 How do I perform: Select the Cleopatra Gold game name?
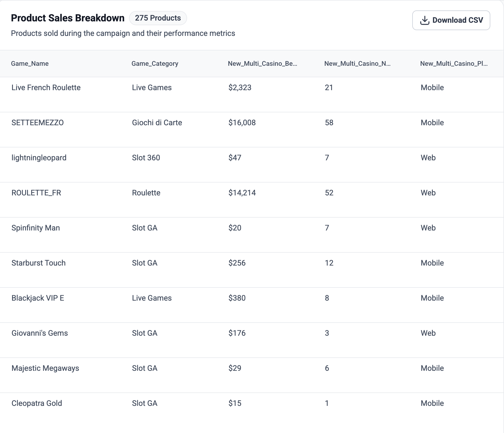(x=37, y=403)
